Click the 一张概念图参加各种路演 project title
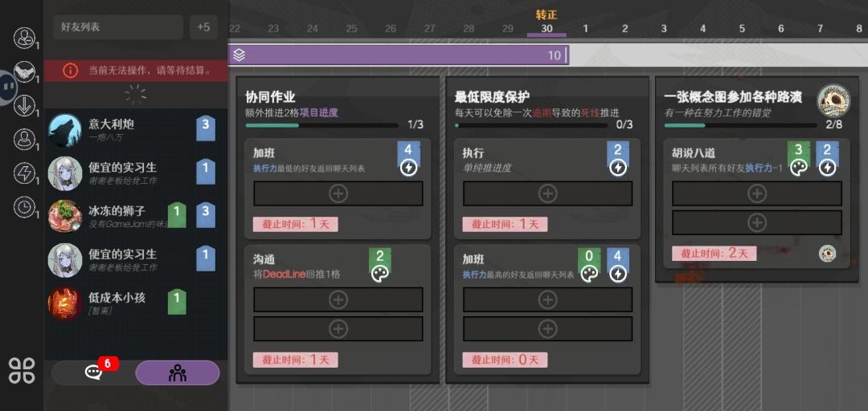 click(733, 97)
